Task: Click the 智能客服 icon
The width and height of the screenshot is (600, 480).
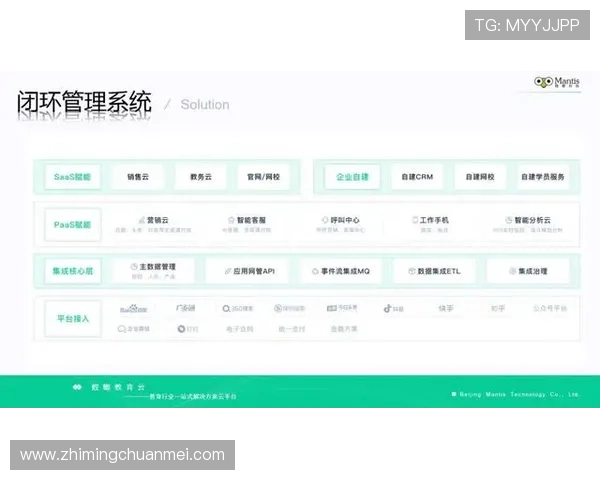Action: 231,220
